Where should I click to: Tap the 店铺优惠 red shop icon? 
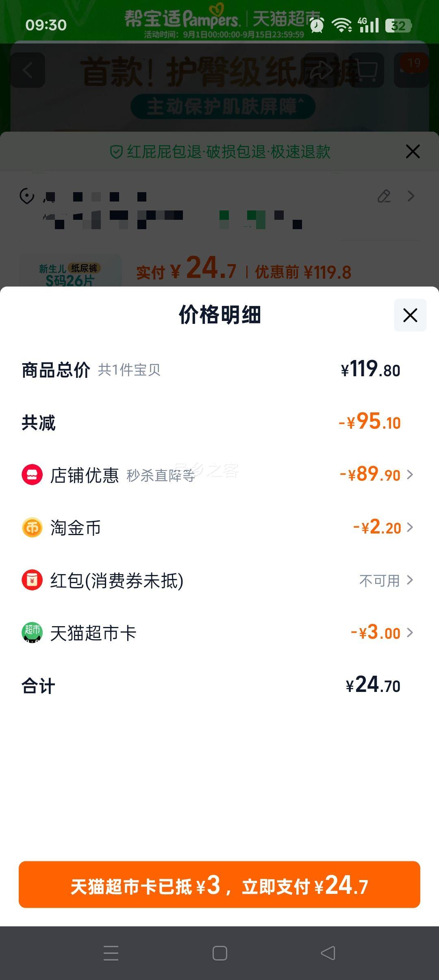(32, 475)
